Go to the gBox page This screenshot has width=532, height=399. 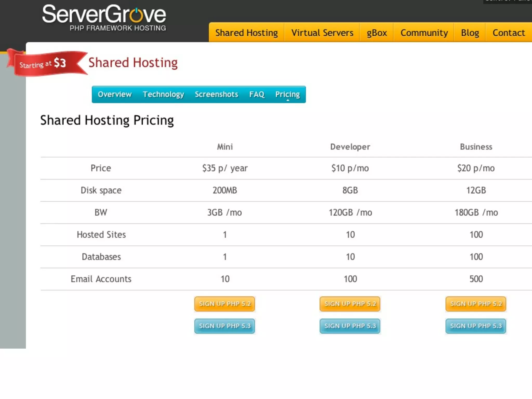(377, 33)
